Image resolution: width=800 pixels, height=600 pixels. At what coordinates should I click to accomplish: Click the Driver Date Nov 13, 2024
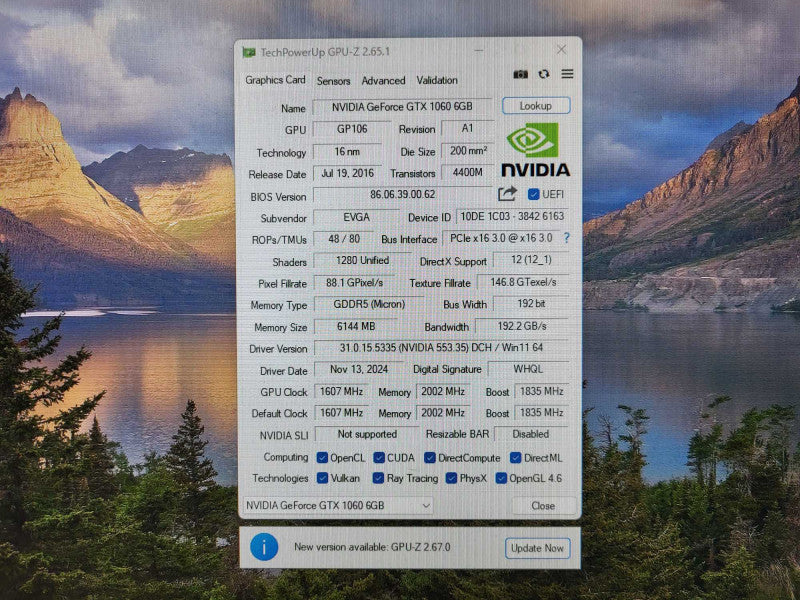(x=359, y=369)
